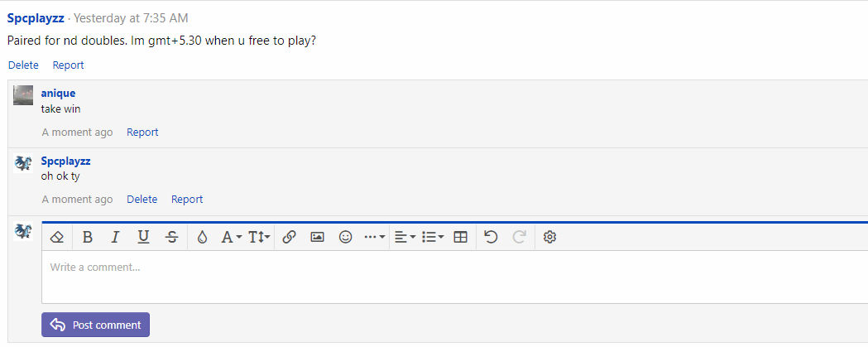
Task: Open the editor settings gear
Action: [x=549, y=237]
